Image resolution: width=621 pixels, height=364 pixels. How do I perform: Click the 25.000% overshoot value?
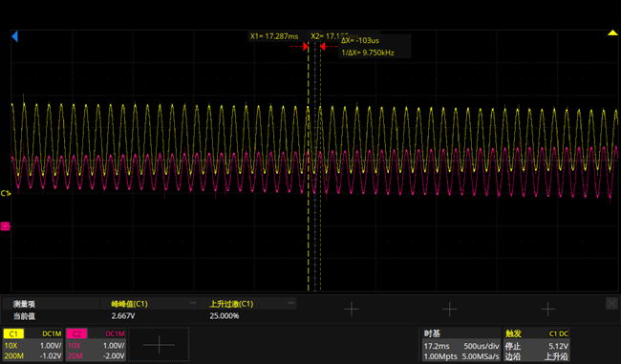tap(225, 316)
